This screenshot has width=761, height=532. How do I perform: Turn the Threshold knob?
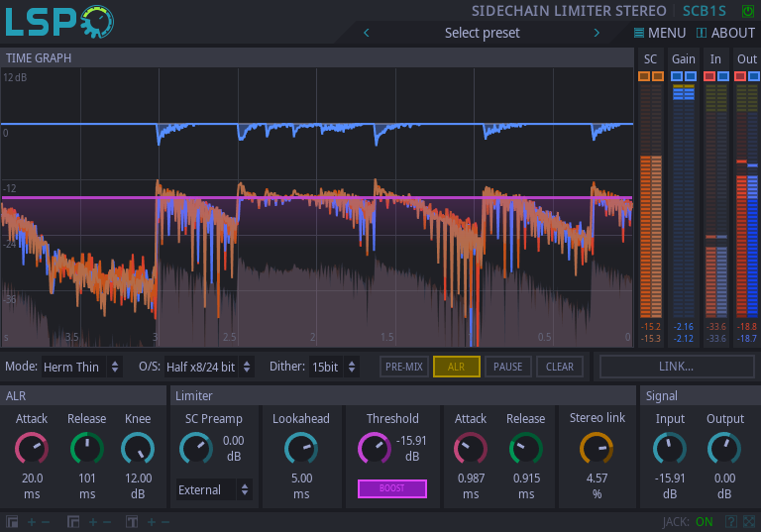(374, 449)
